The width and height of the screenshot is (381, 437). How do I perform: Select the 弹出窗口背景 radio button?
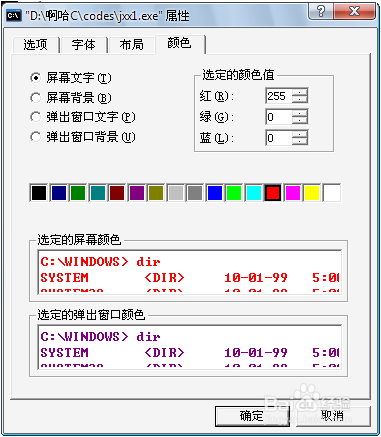point(83,137)
